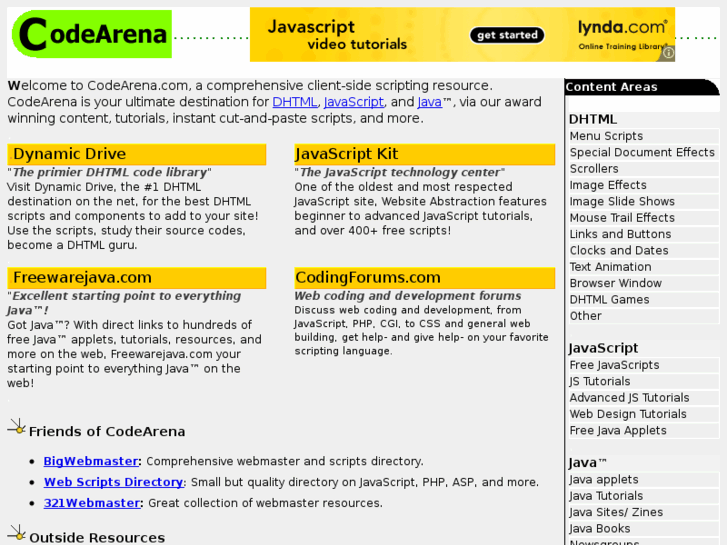Click the Content Areas header
Screen dimensions: 727x545
pyautogui.click(x=642, y=87)
